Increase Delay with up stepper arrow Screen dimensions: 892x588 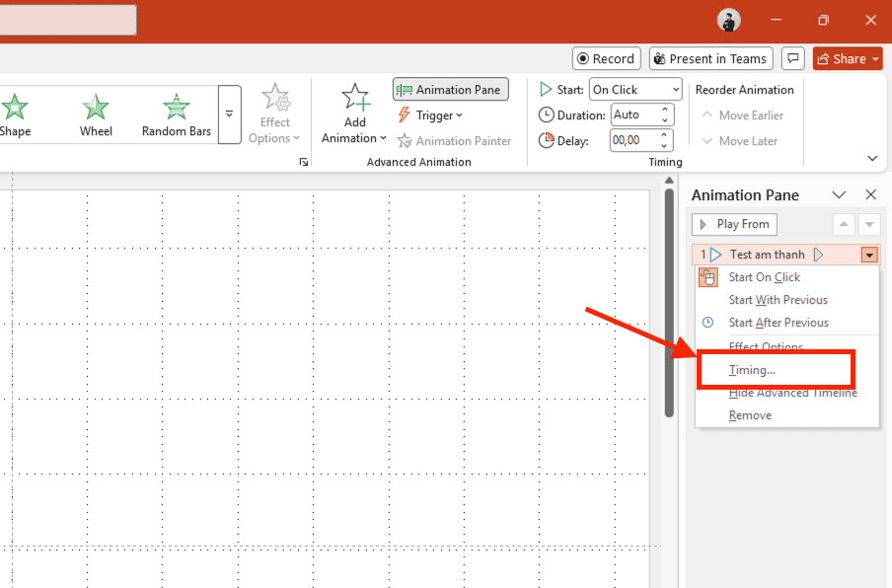click(x=664, y=135)
